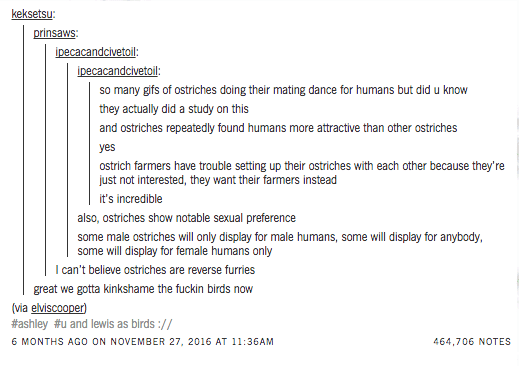Screen dimensions: 519x366
Task: Click the 'kinkshame the fuckin birds' comment
Action: 143,289
